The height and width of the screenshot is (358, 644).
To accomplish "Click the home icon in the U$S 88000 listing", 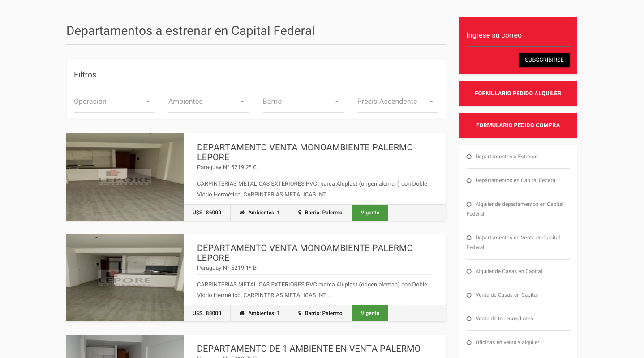I will (242, 313).
